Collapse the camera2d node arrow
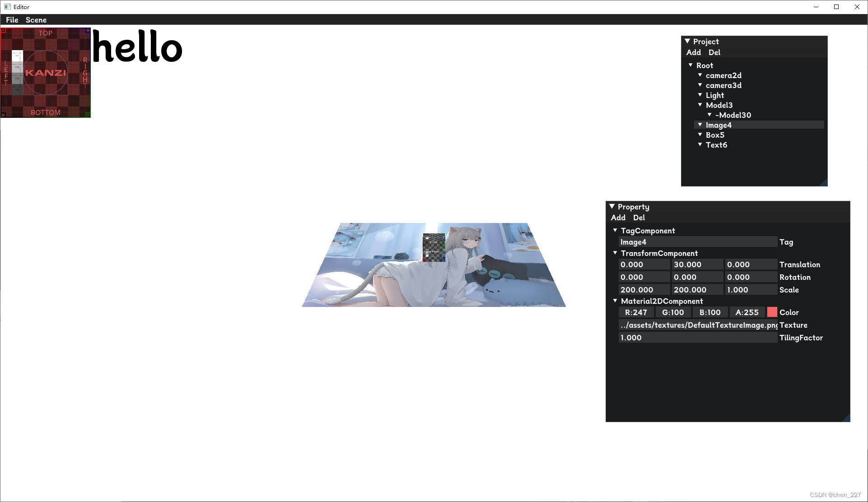The height and width of the screenshot is (502, 868). click(700, 75)
